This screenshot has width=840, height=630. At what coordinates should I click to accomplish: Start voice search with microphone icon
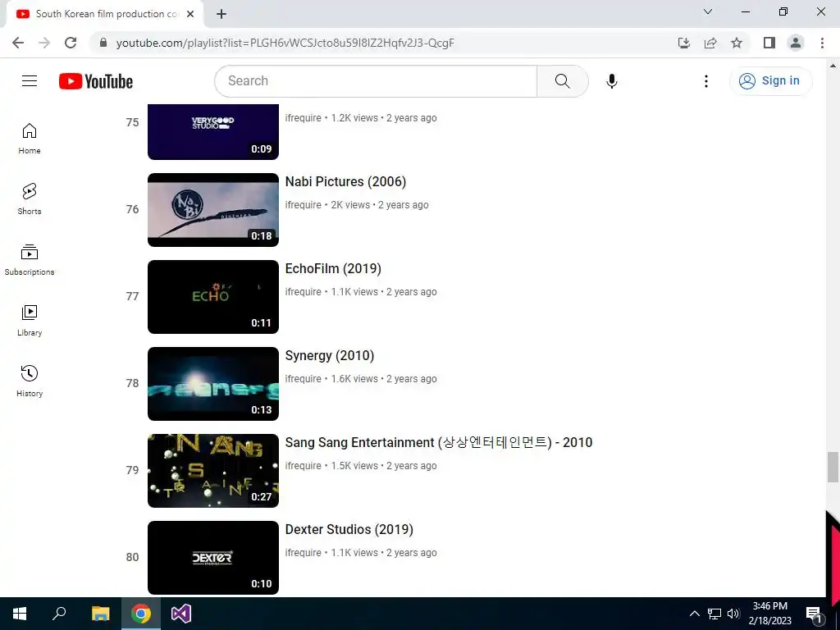[612, 81]
